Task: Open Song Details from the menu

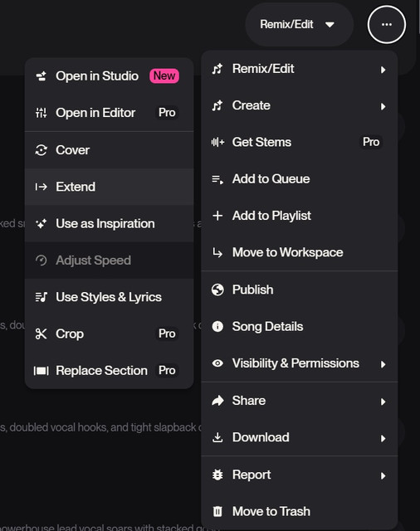Action: 300,326
